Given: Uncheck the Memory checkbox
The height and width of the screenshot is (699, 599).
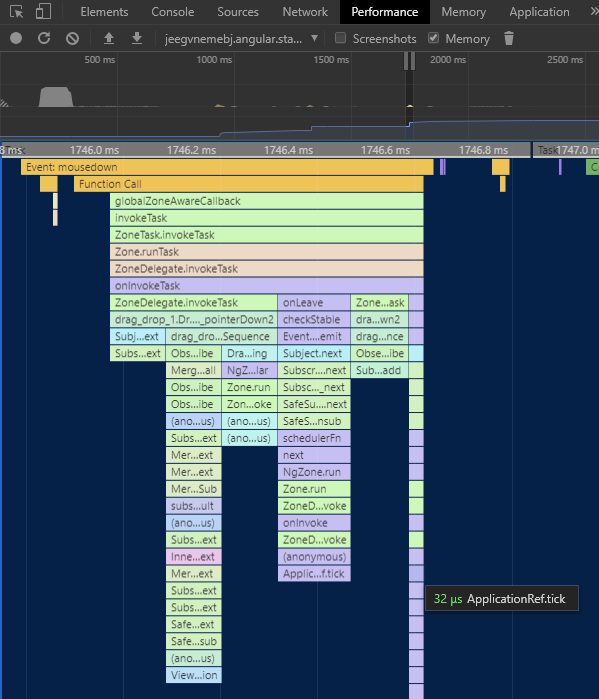Looking at the screenshot, I should point(433,38).
